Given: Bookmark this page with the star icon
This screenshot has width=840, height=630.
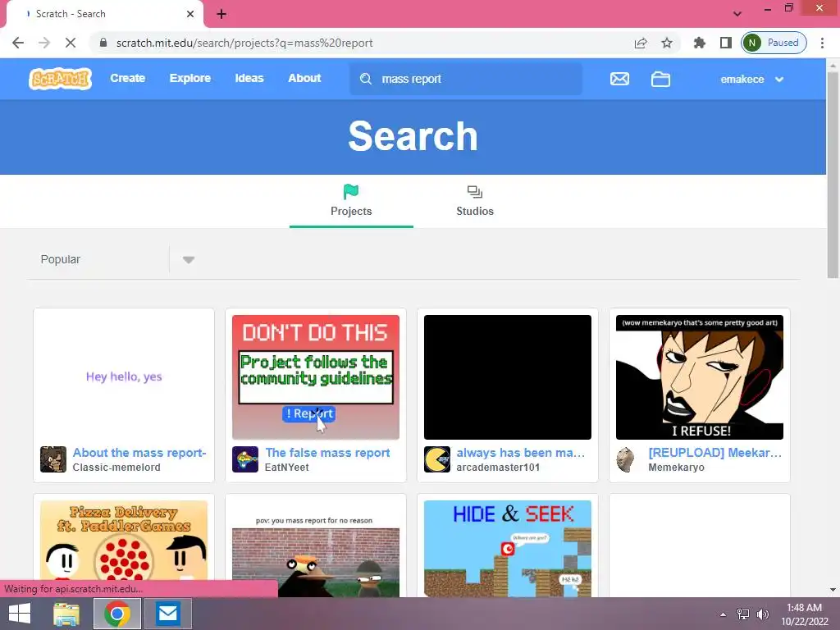Looking at the screenshot, I should click(666, 43).
